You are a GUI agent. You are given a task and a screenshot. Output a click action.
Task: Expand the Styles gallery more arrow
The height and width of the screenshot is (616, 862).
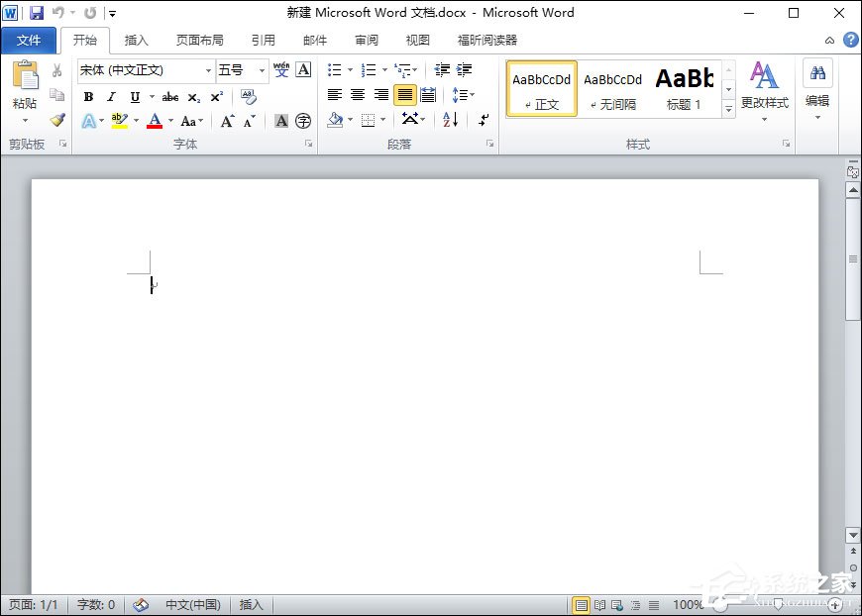(x=729, y=110)
